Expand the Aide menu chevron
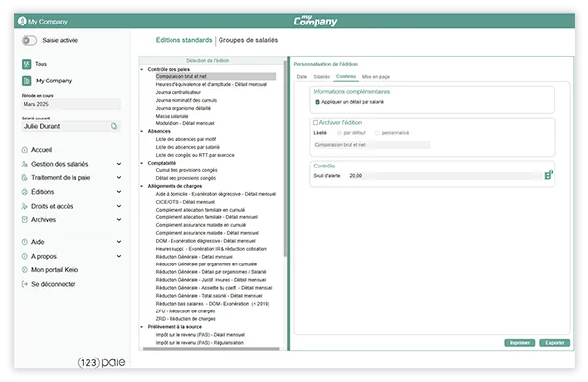 pos(119,242)
